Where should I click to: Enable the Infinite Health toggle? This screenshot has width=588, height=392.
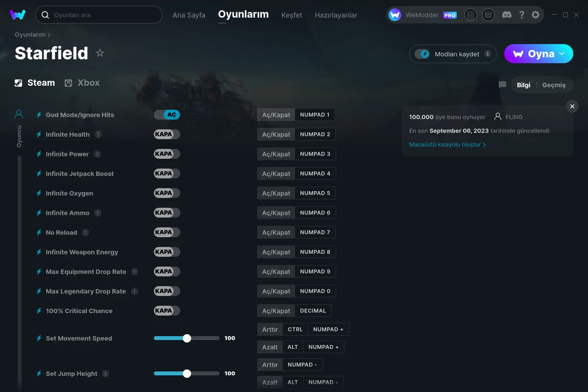167,134
